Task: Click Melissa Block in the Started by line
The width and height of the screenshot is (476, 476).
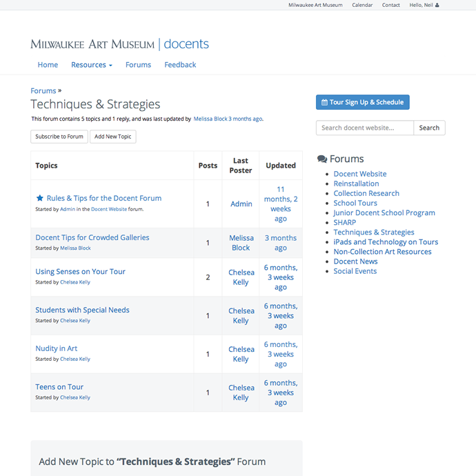Action: [75, 248]
